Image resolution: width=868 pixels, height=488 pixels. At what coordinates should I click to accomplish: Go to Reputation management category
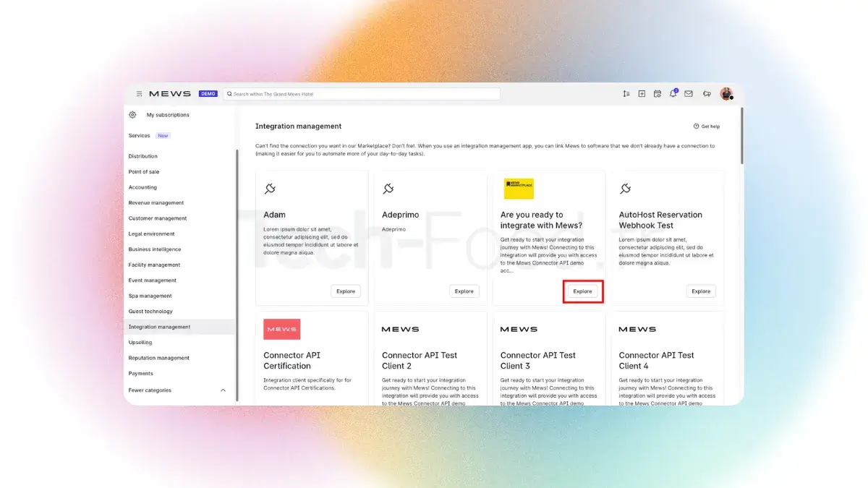(x=159, y=358)
